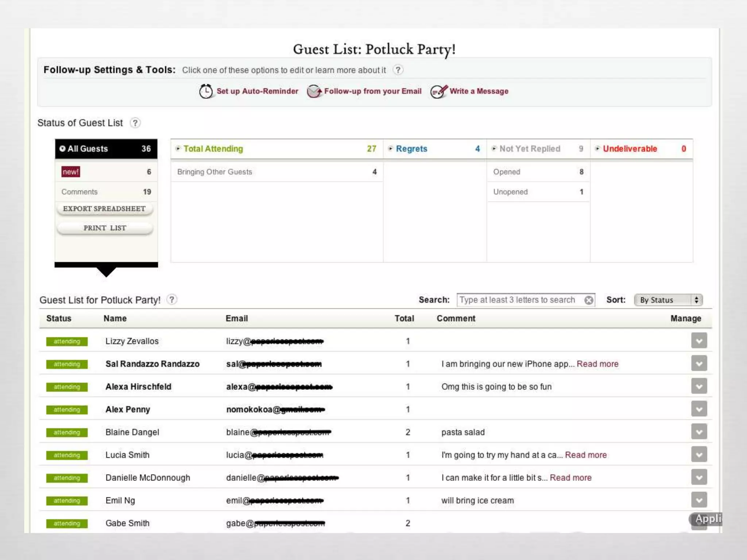Click Read more on Sal Randazzo's comment
The height and width of the screenshot is (560, 747).
(x=597, y=364)
